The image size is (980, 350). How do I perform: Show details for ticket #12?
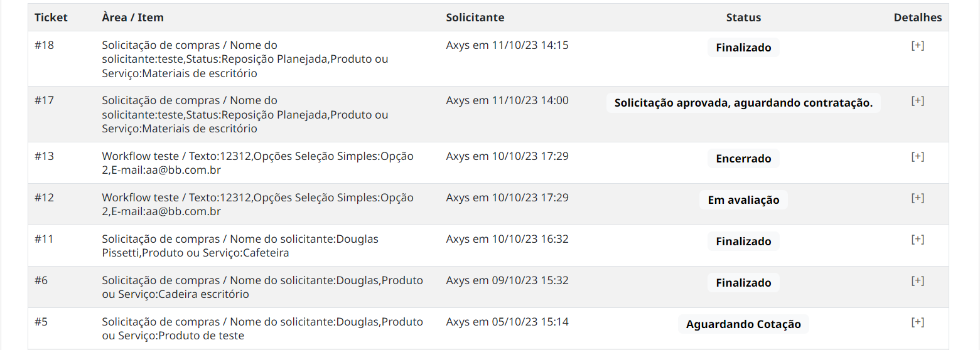click(x=917, y=198)
